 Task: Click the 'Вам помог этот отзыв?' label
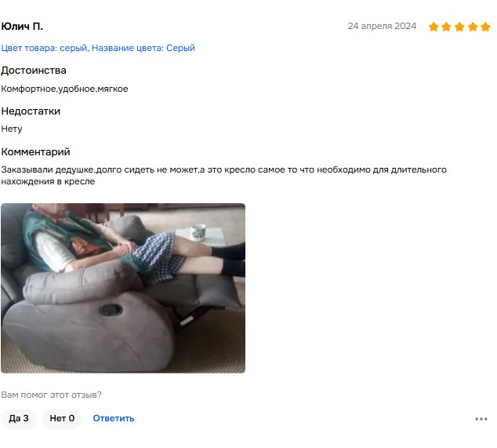(51, 395)
